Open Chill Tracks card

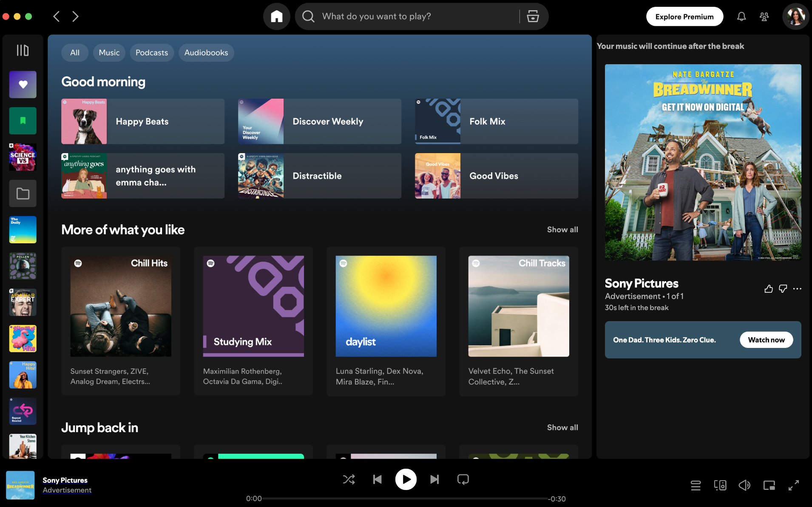[519, 322]
